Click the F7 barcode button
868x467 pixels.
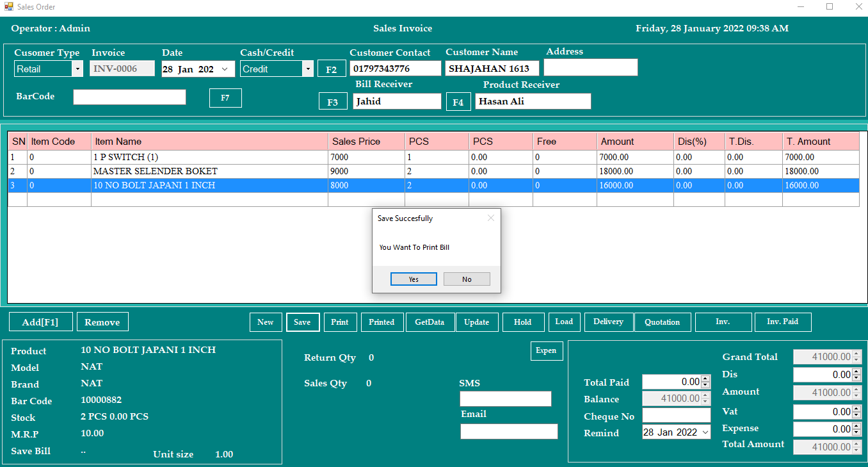(x=225, y=98)
